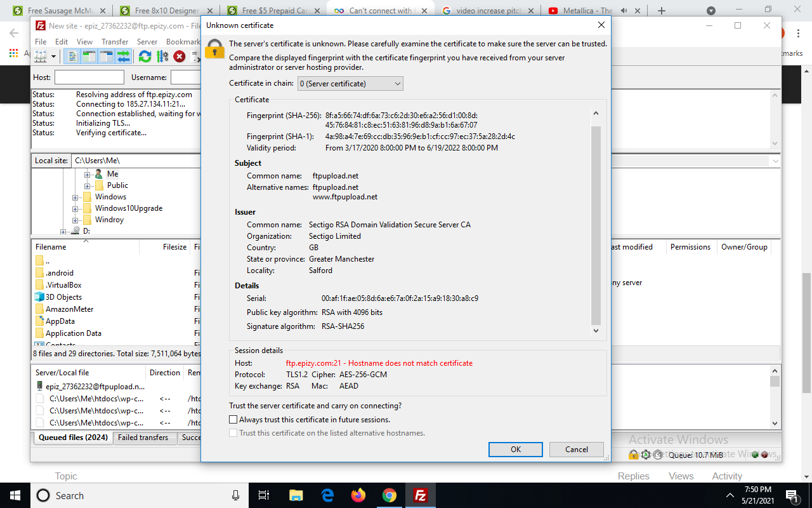Expand the Public folder in local tree
This screenshot has height=508, width=812.
(87, 185)
